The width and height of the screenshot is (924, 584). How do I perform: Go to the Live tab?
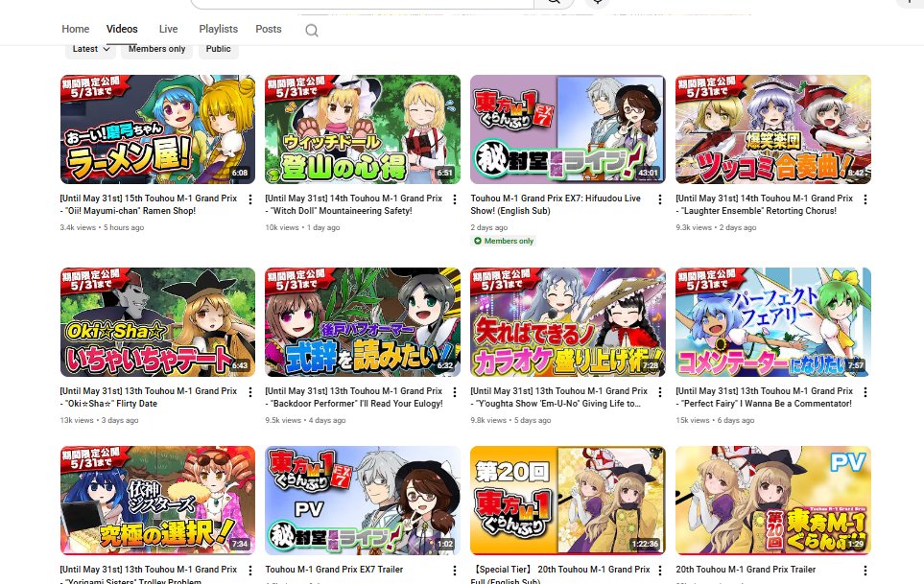point(168,29)
